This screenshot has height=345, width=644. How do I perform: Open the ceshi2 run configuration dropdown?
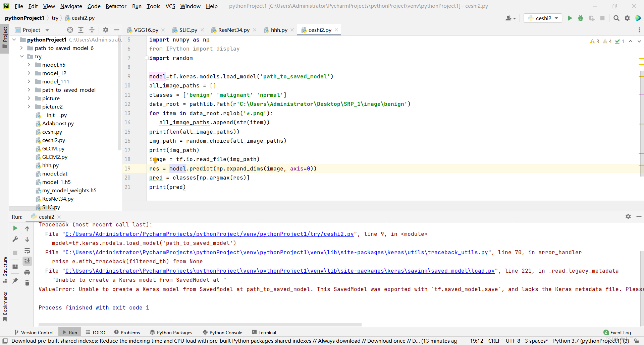pyautogui.click(x=556, y=18)
